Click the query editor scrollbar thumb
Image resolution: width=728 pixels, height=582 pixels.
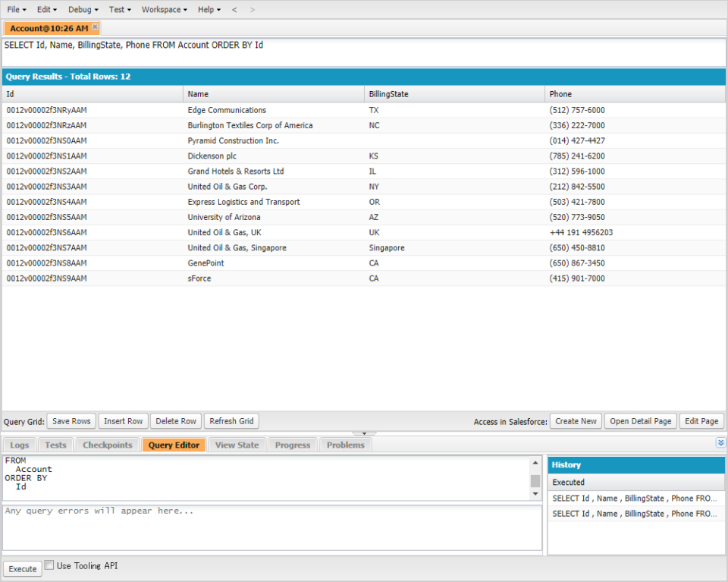click(x=535, y=481)
